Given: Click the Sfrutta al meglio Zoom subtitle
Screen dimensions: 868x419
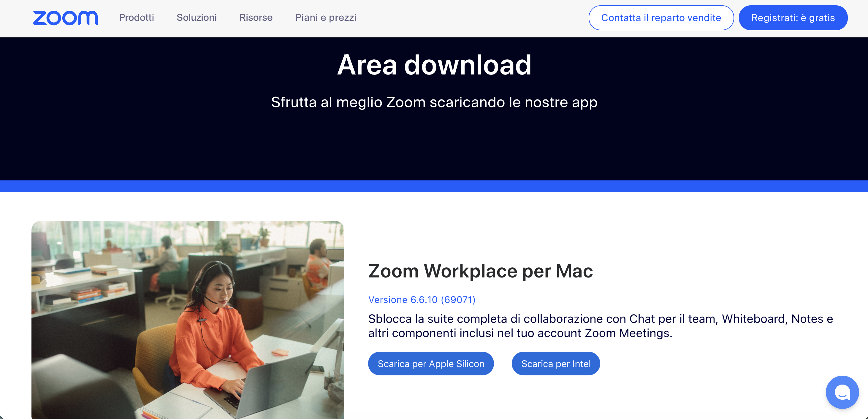Looking at the screenshot, I should click(x=434, y=102).
